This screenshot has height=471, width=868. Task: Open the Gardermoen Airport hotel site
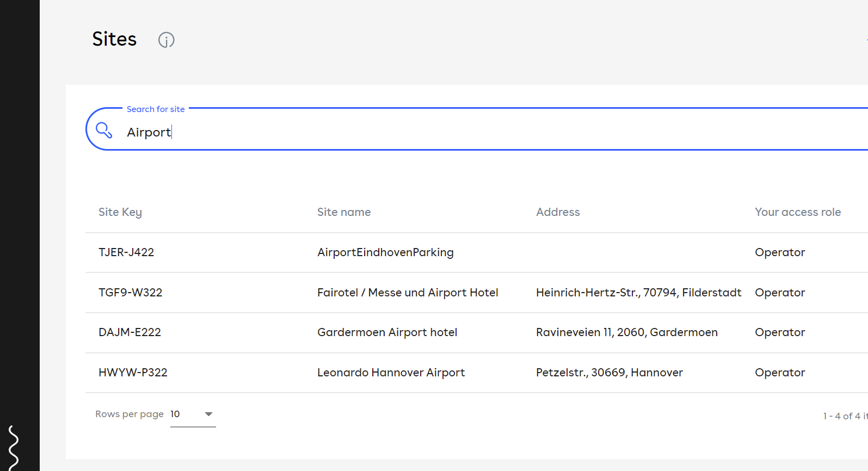(387, 332)
